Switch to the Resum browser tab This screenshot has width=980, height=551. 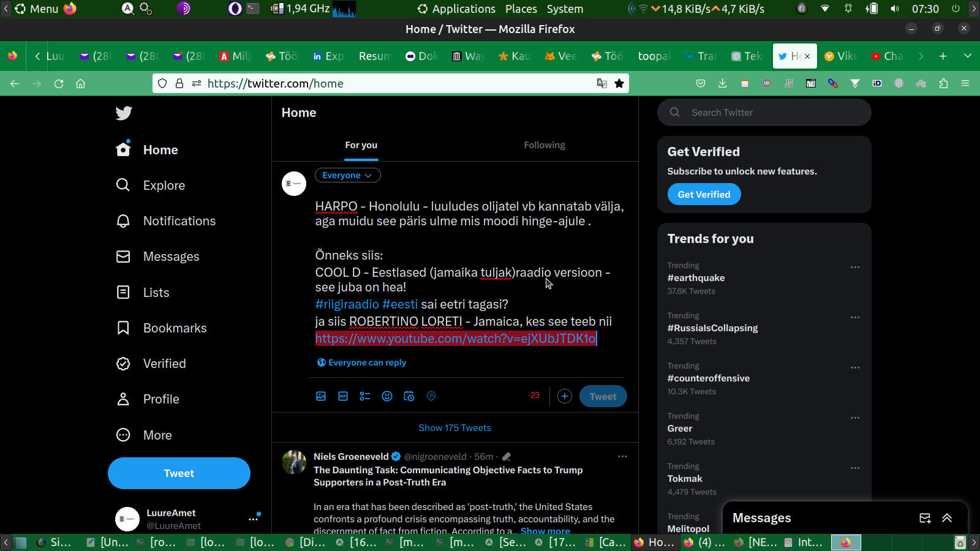tap(374, 56)
